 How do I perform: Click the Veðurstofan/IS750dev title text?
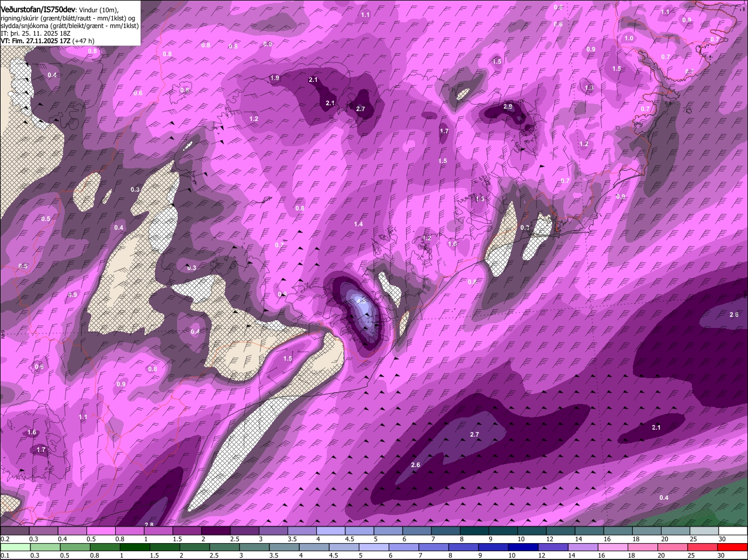click(37, 9)
